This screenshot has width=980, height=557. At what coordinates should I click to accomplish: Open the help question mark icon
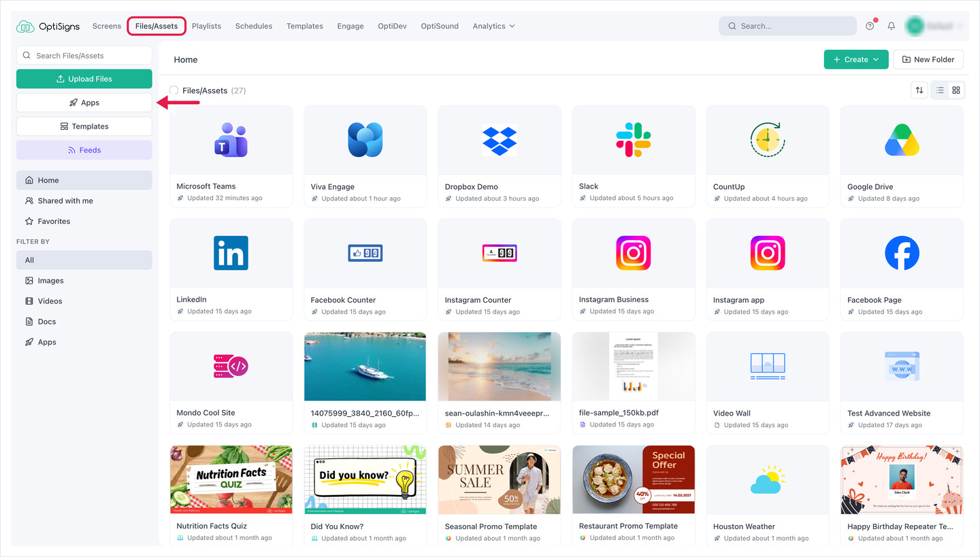coord(870,26)
